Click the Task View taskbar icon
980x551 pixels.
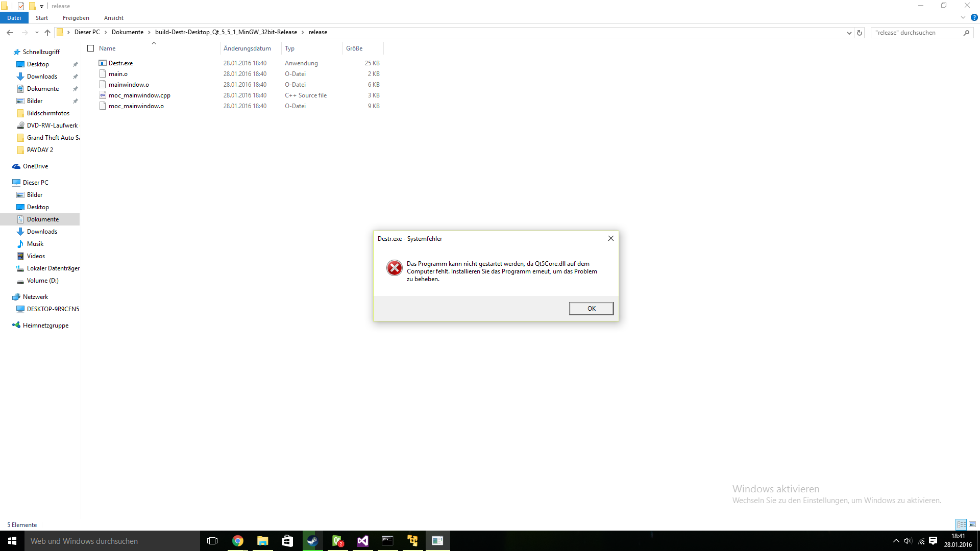pyautogui.click(x=212, y=541)
